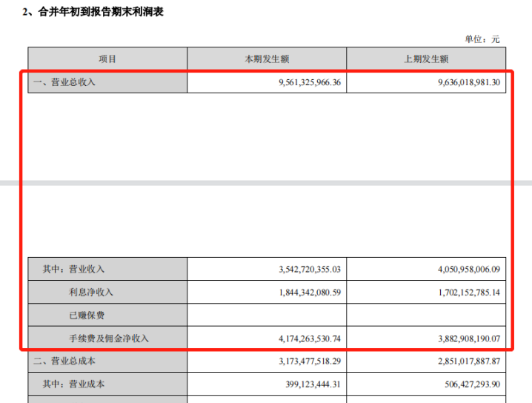
Task: Click the 项目 column header
Action: pyautogui.click(x=107, y=59)
